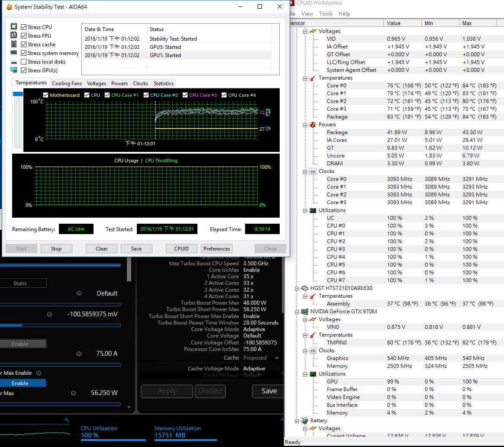504x447 pixels.
Task: Click HWMonitor Voltages lightning icon under CPU
Action: tap(313, 31)
